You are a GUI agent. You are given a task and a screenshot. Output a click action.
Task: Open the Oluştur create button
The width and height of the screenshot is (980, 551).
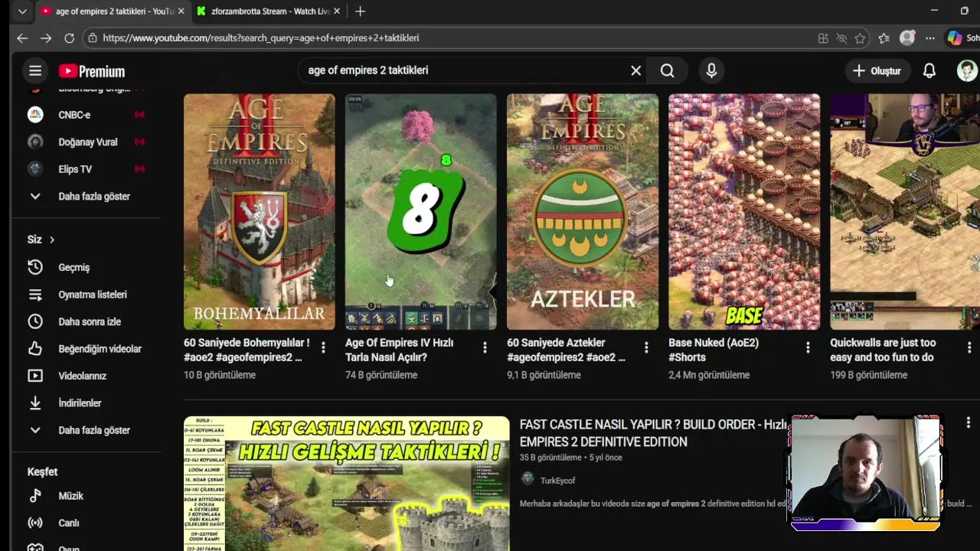[x=877, y=70]
